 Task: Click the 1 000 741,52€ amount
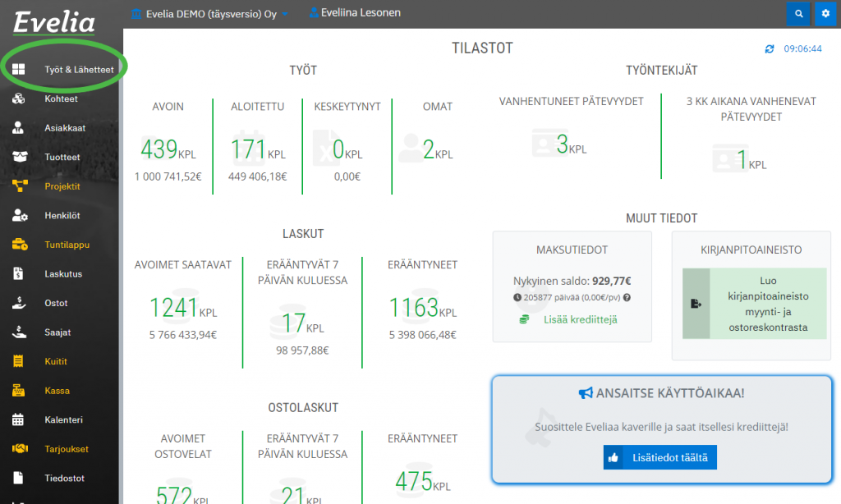pos(168,176)
